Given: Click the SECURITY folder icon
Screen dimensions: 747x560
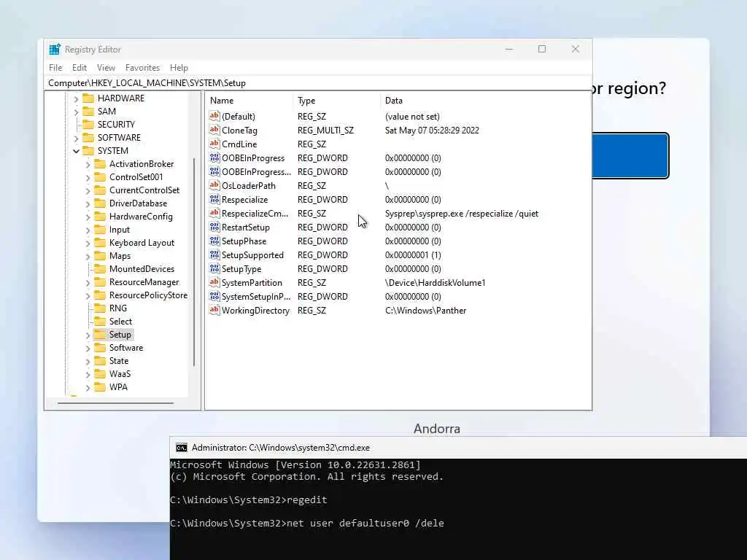Looking at the screenshot, I should pos(88,124).
